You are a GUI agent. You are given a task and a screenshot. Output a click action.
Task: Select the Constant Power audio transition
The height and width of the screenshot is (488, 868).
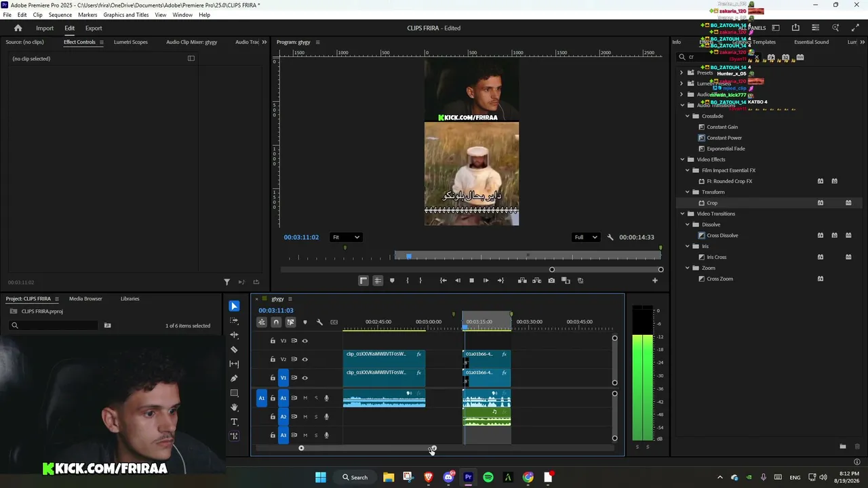(x=724, y=138)
